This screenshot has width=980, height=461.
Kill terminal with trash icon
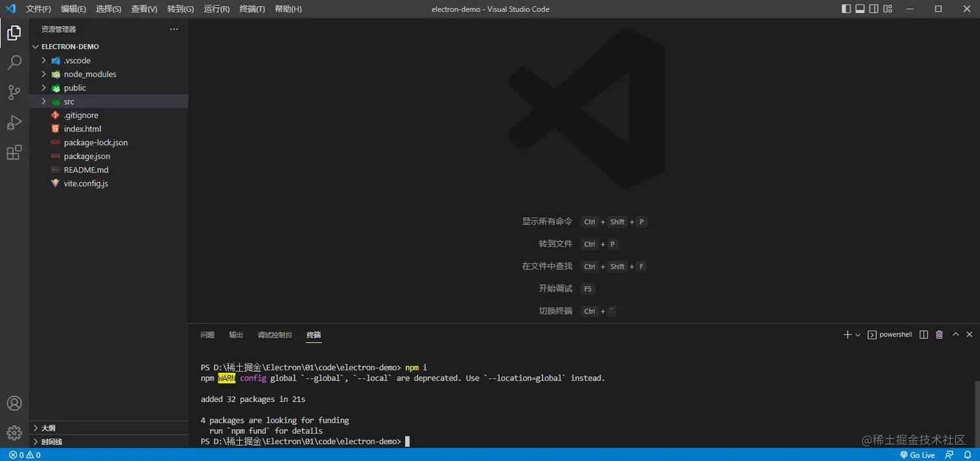tap(939, 335)
